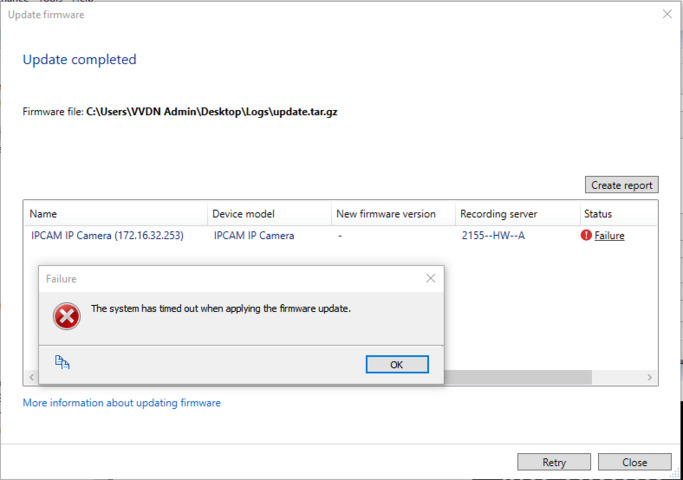The height and width of the screenshot is (480, 683).
Task: Click the Create report button
Action: (621, 185)
